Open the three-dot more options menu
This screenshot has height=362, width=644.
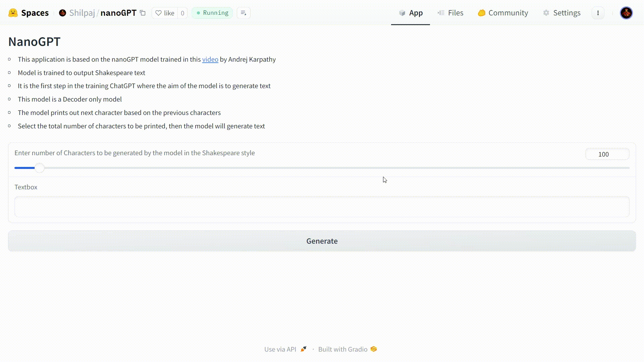598,13
